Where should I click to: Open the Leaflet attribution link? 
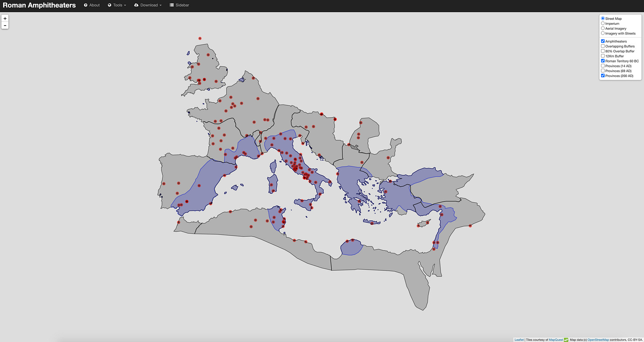coord(519,340)
